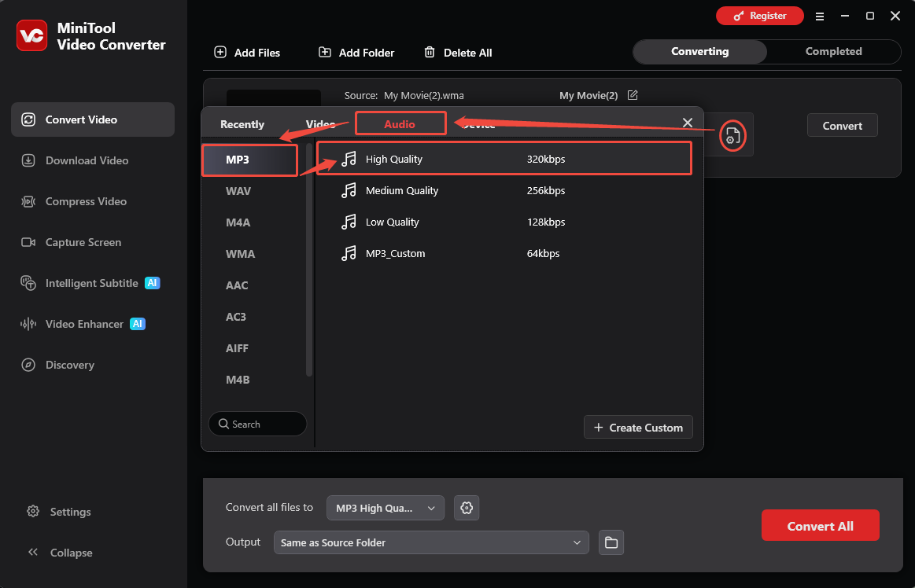915x588 pixels.
Task: Select the WAV format
Action: pos(238,191)
